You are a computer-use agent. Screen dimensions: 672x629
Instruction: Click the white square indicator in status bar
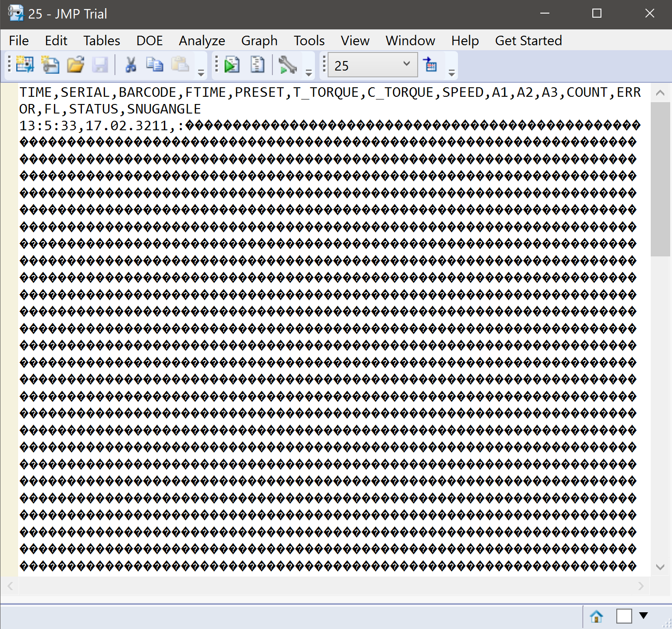[x=624, y=616]
